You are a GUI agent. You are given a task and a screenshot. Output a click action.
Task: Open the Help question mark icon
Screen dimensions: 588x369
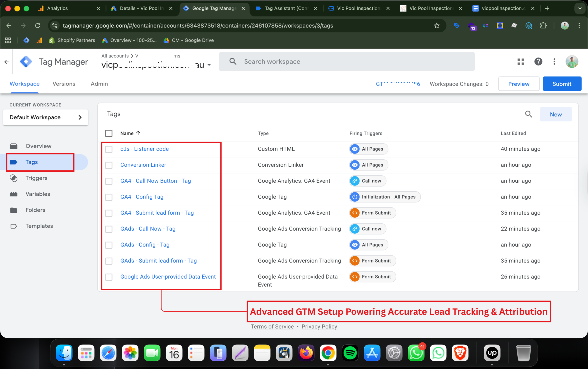pyautogui.click(x=538, y=62)
